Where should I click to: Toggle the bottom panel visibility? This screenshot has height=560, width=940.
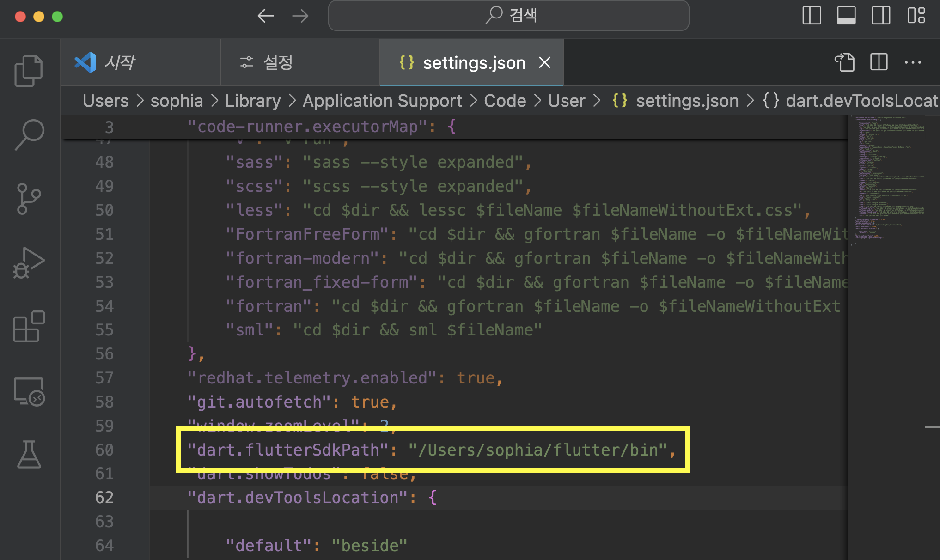(846, 16)
